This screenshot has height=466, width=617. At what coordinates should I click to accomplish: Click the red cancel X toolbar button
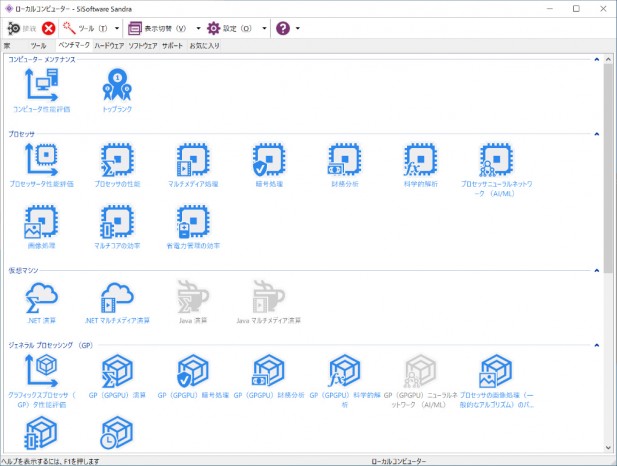click(x=49, y=28)
